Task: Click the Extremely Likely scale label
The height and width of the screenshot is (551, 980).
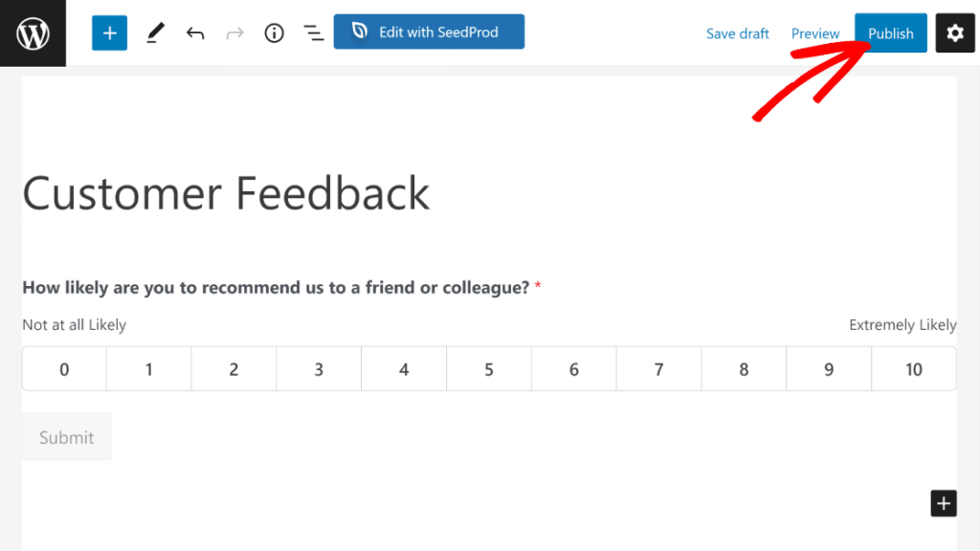Action: pos(902,324)
